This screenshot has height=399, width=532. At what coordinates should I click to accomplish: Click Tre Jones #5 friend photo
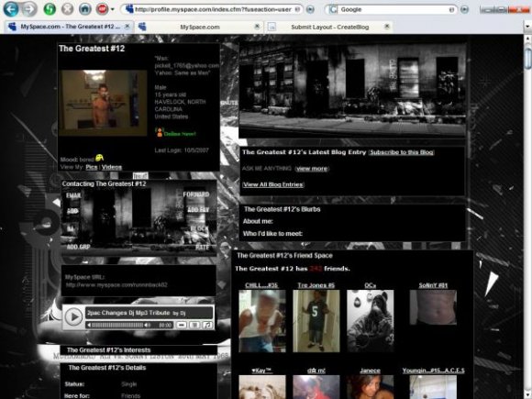[316, 321]
